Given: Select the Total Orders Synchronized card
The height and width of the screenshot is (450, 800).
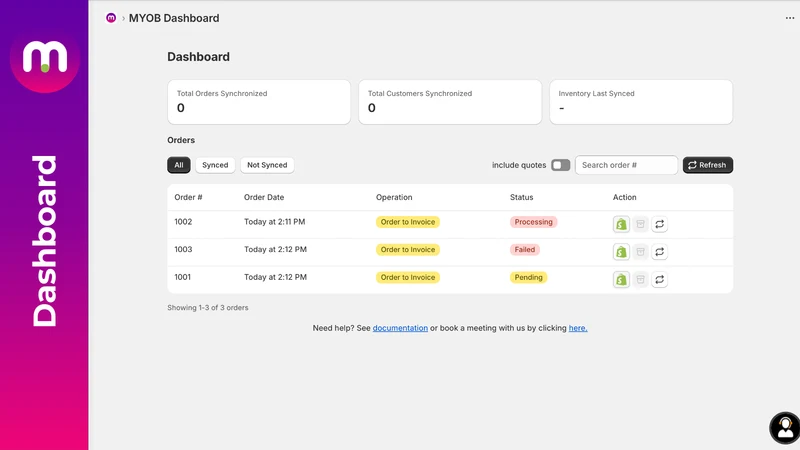Looking at the screenshot, I should point(259,102).
